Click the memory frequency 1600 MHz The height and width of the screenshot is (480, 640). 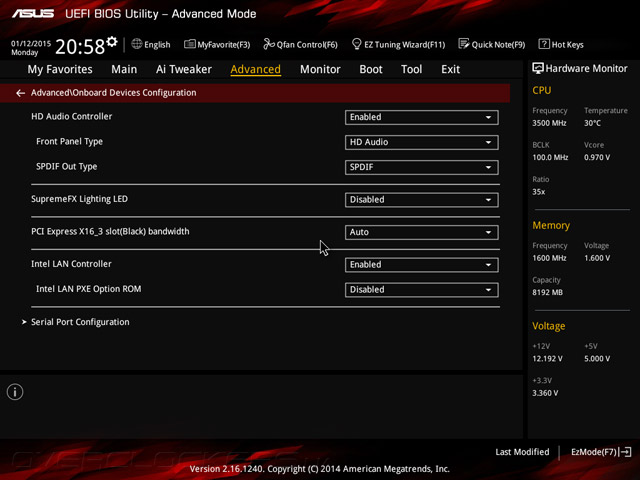click(549, 258)
